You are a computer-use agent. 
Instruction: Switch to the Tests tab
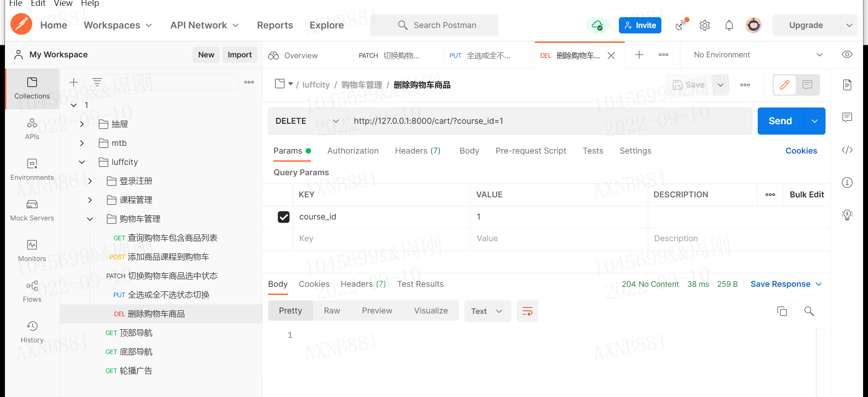593,151
